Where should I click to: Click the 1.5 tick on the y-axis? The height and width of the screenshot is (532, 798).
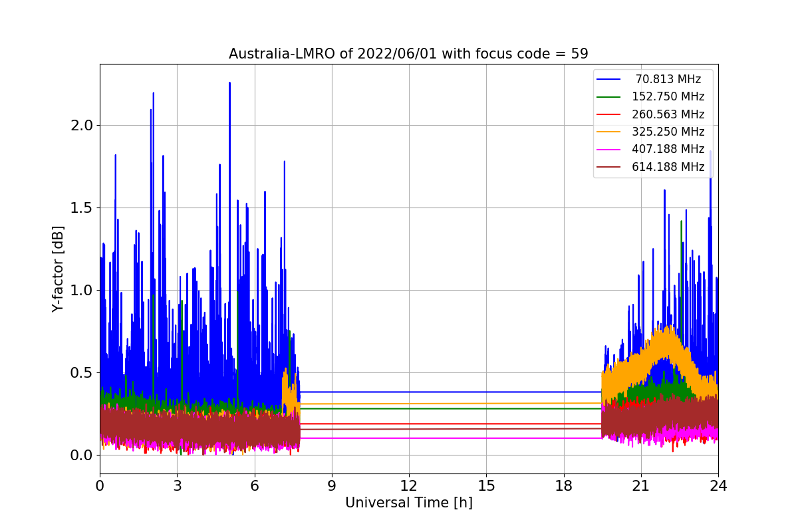(82, 207)
